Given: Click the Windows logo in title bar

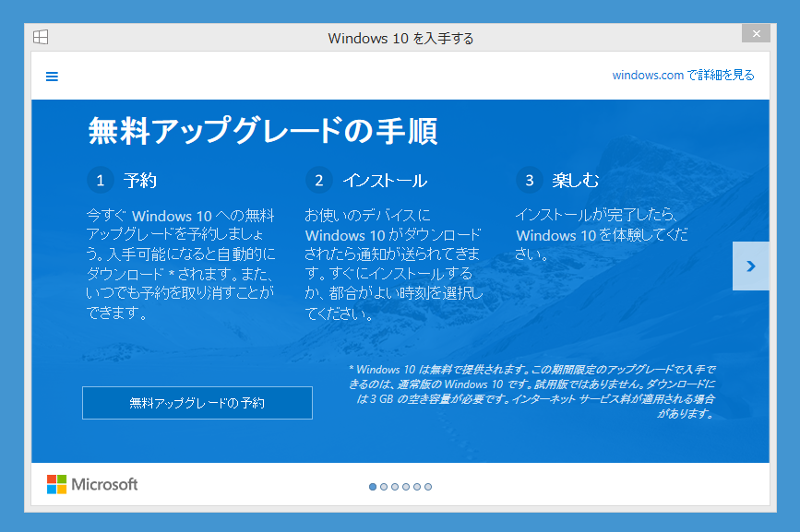Looking at the screenshot, I should pos(41,37).
